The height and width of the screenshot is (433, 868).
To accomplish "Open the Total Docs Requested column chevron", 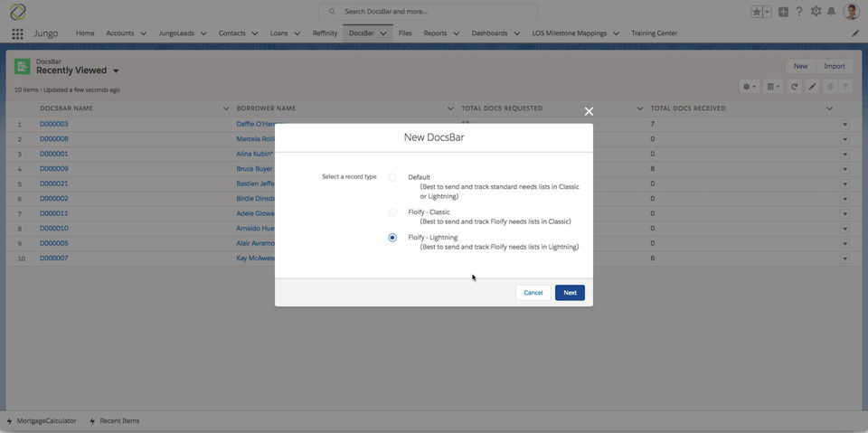I will [x=640, y=108].
